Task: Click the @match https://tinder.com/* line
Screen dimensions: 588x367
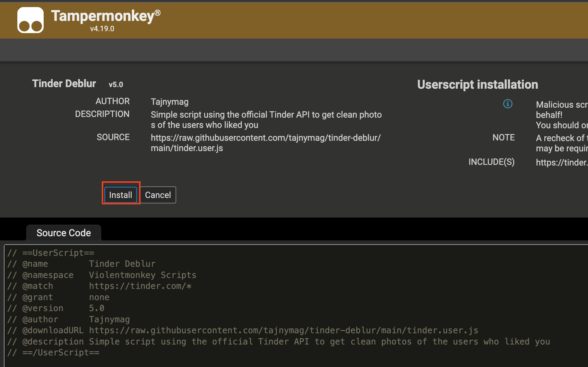Action: pyautogui.click(x=99, y=286)
